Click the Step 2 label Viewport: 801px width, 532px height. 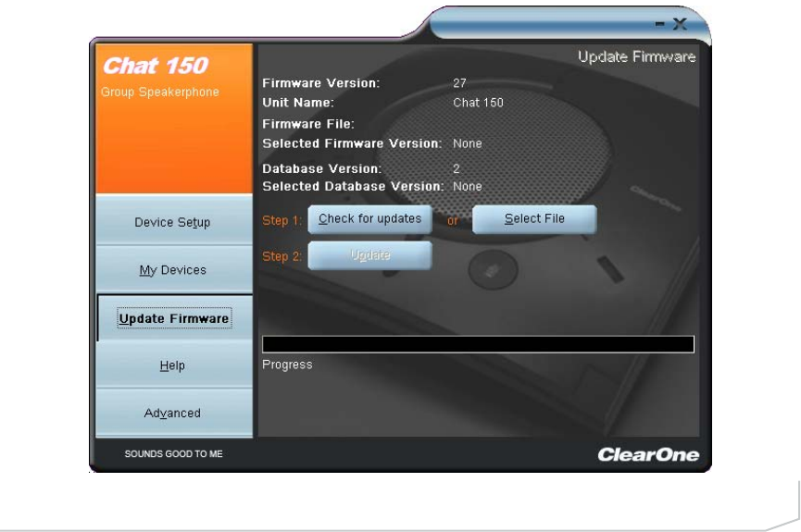(x=282, y=256)
